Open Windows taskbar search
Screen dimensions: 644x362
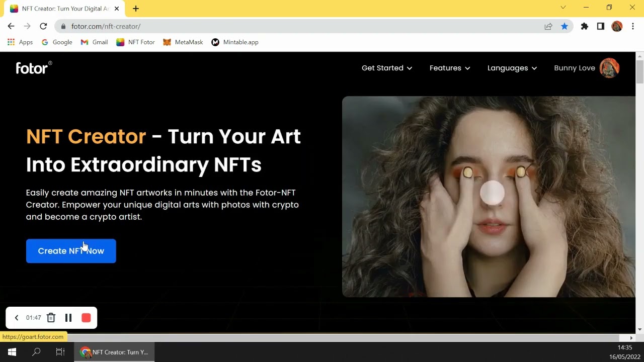point(36,352)
